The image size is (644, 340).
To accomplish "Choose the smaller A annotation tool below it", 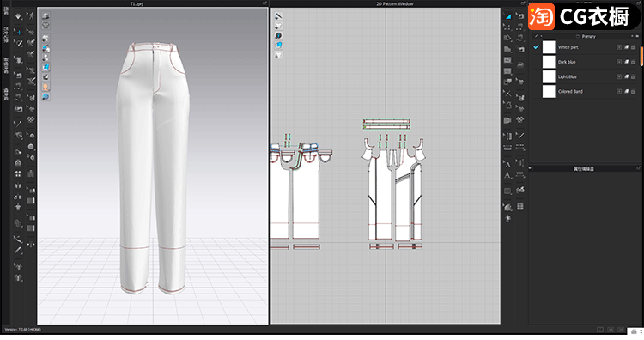I will 507,176.
